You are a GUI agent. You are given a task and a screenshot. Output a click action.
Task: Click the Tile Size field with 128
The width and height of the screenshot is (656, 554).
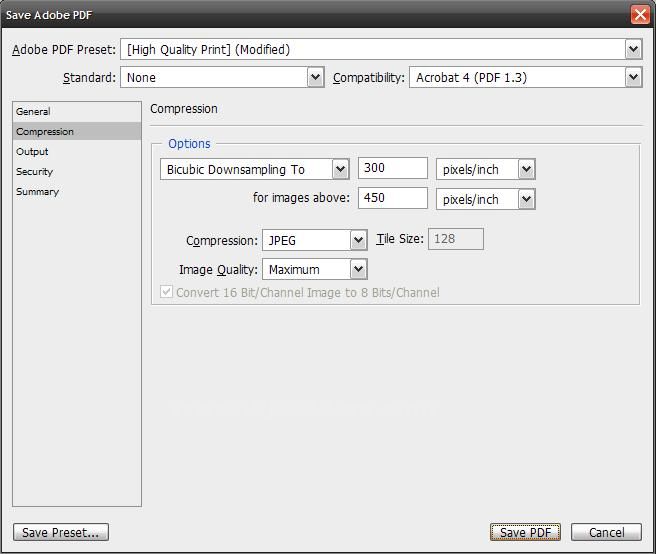[x=456, y=239]
